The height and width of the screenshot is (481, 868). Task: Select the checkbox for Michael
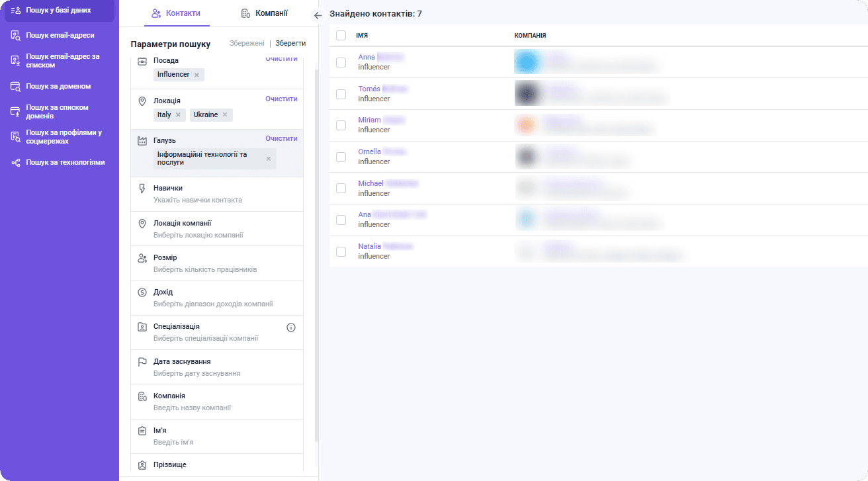341,189
